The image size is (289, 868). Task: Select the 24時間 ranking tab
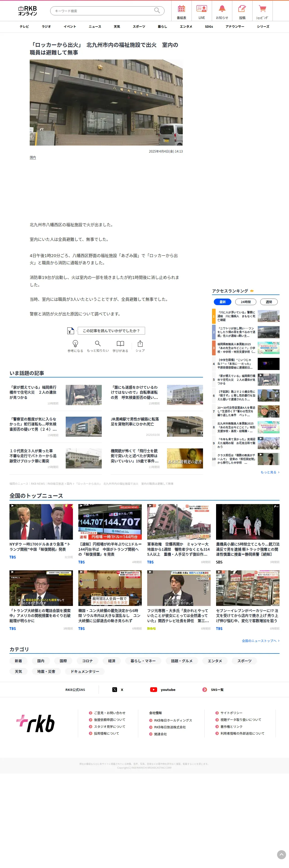(x=246, y=302)
